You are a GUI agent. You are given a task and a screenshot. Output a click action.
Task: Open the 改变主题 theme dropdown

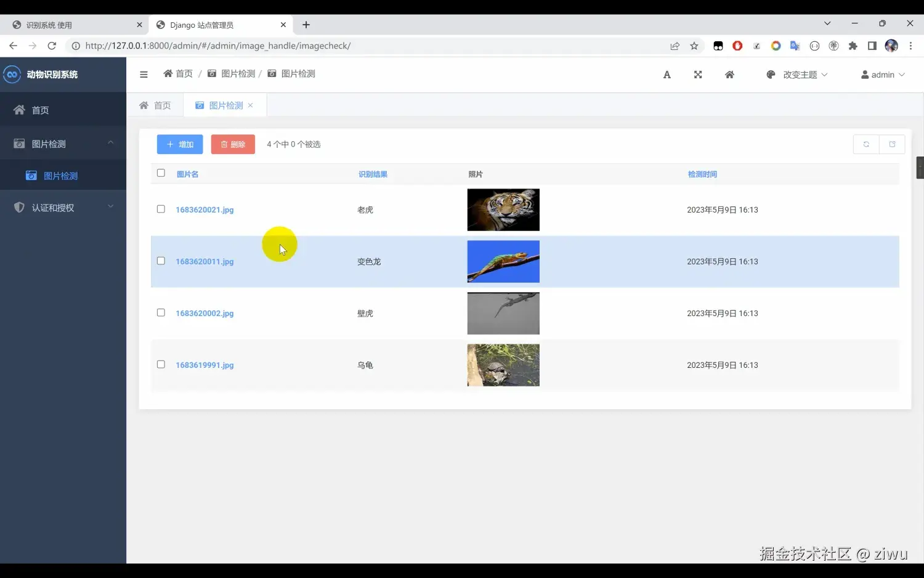(x=796, y=75)
